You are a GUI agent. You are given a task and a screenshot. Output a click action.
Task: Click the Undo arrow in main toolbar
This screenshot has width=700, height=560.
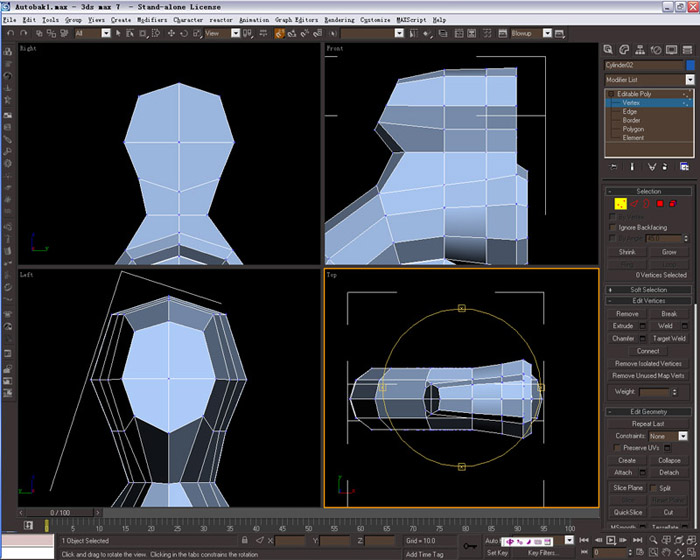[11, 33]
